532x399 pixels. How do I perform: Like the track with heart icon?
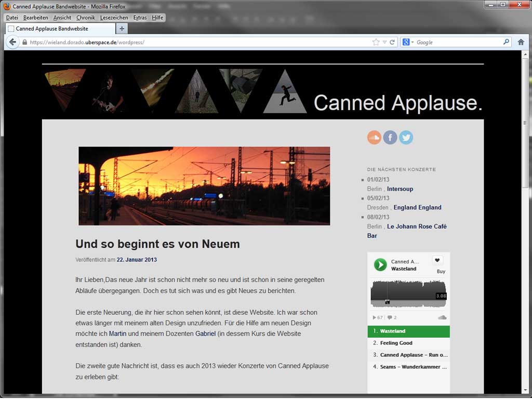point(437,261)
